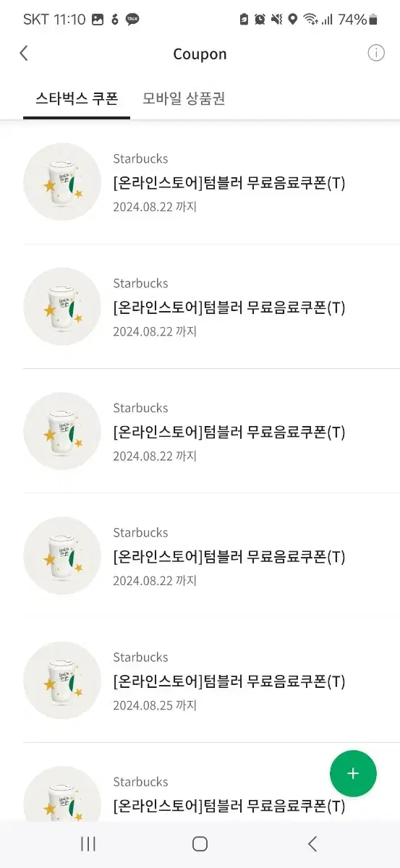The image size is (400, 868).
Task: Tap Android home navigation button
Action: [200, 843]
